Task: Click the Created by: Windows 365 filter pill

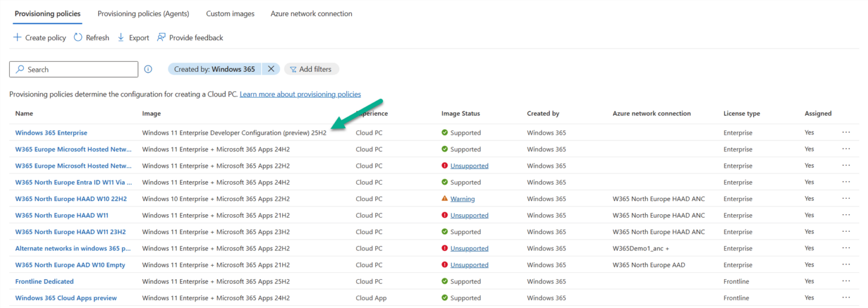Action: tap(215, 69)
